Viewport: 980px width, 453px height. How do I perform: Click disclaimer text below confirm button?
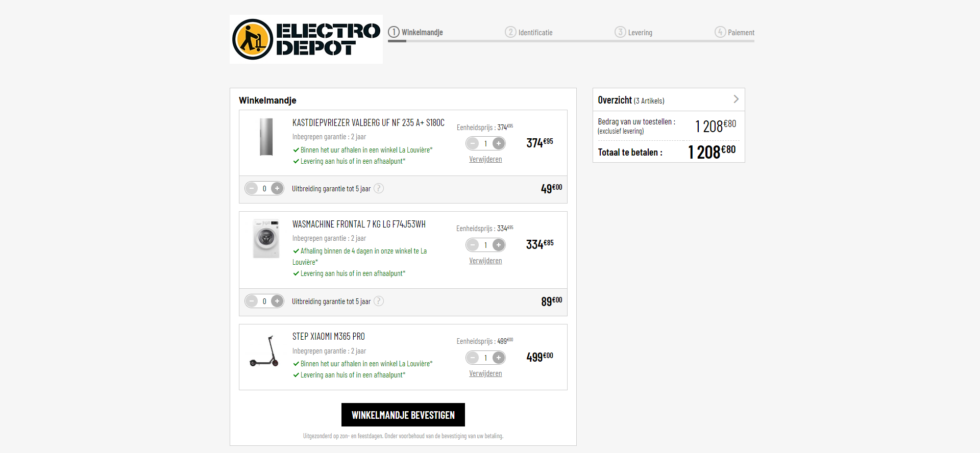coord(403,436)
